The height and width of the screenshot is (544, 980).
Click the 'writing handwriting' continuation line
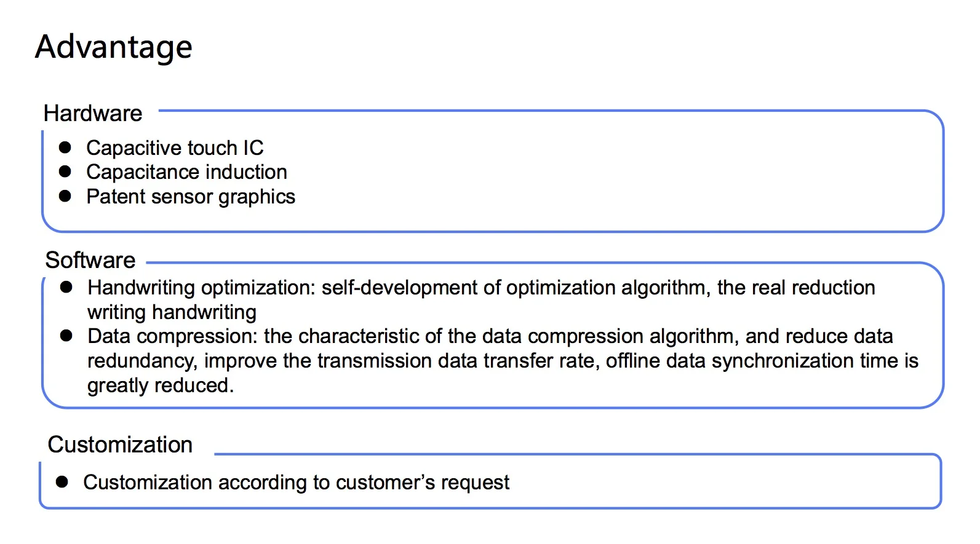click(172, 312)
